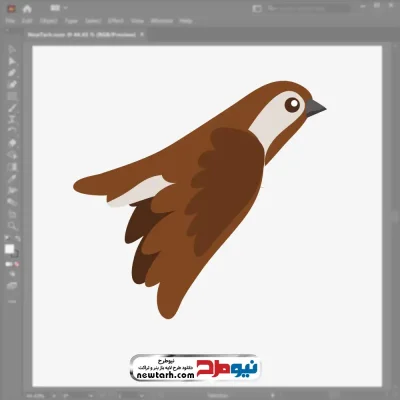Select the Eyedropper tool

tap(12, 178)
